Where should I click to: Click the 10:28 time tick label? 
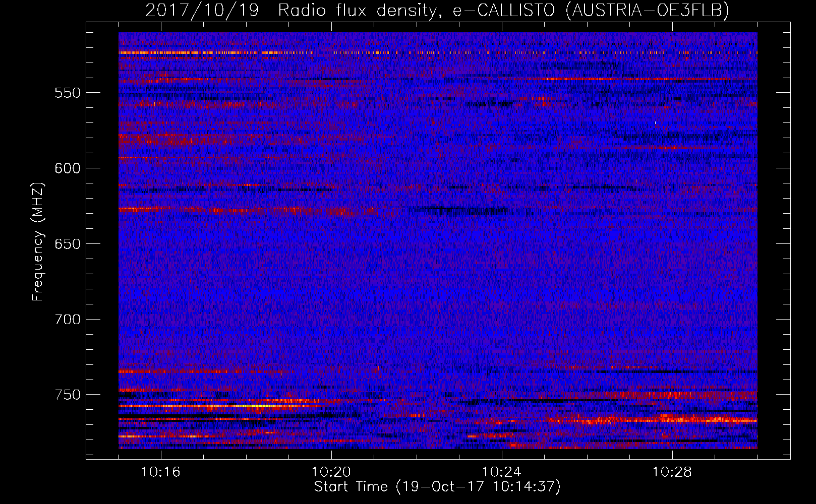point(672,472)
